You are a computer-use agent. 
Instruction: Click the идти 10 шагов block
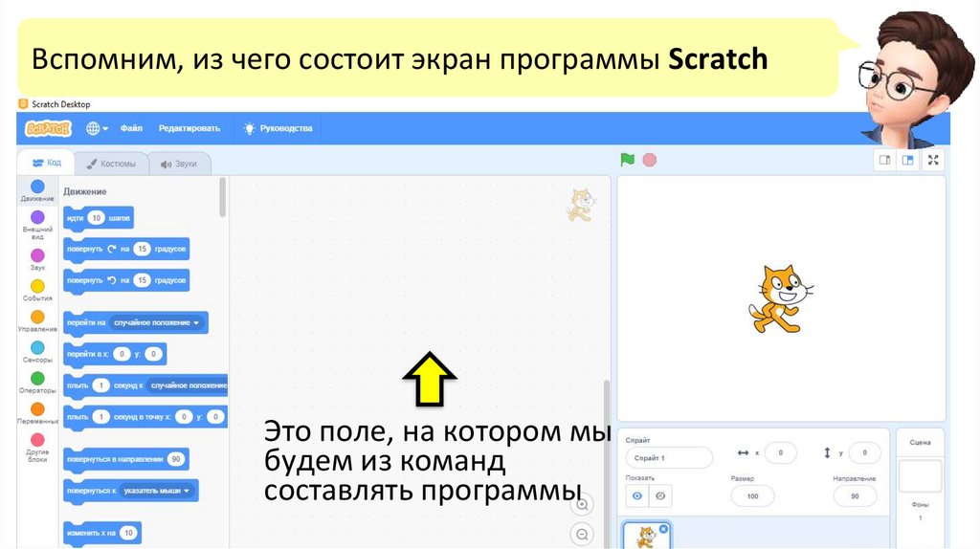[x=99, y=219]
